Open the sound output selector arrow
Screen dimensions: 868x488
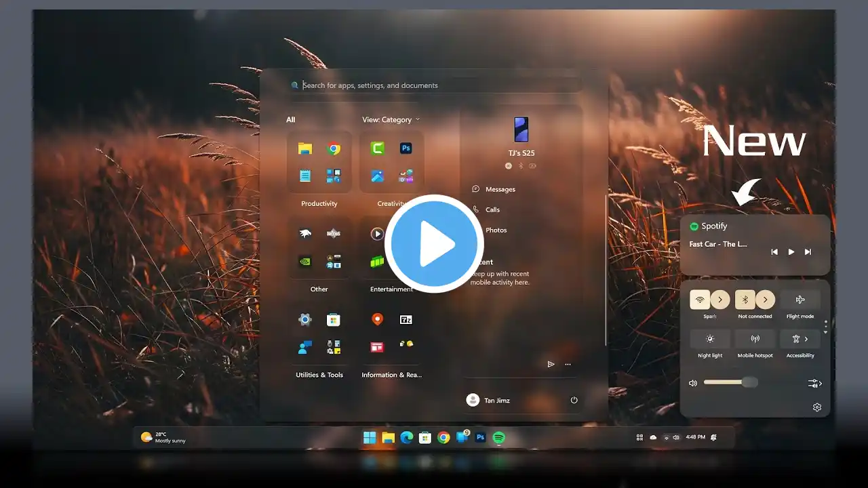[x=815, y=384]
